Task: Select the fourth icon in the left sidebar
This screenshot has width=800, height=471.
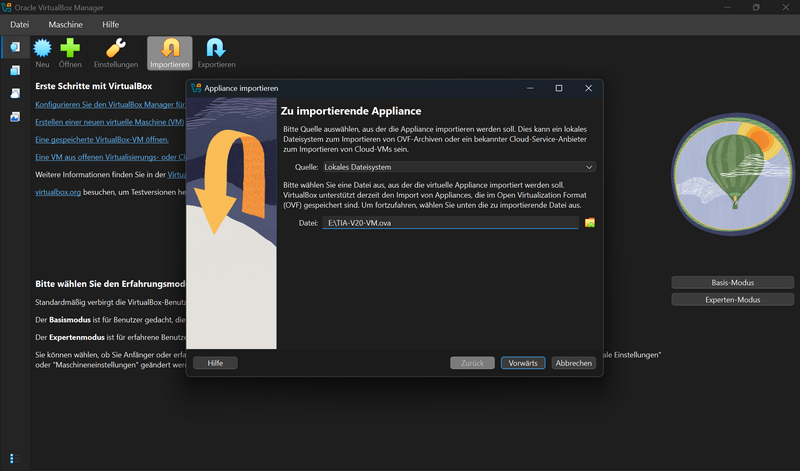Action: click(x=15, y=116)
